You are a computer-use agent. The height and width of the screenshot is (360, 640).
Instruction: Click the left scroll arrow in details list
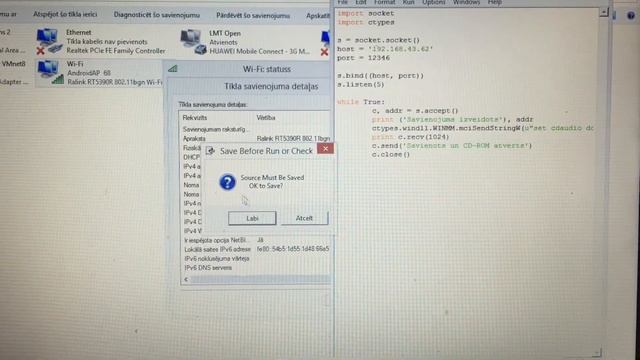point(186,280)
